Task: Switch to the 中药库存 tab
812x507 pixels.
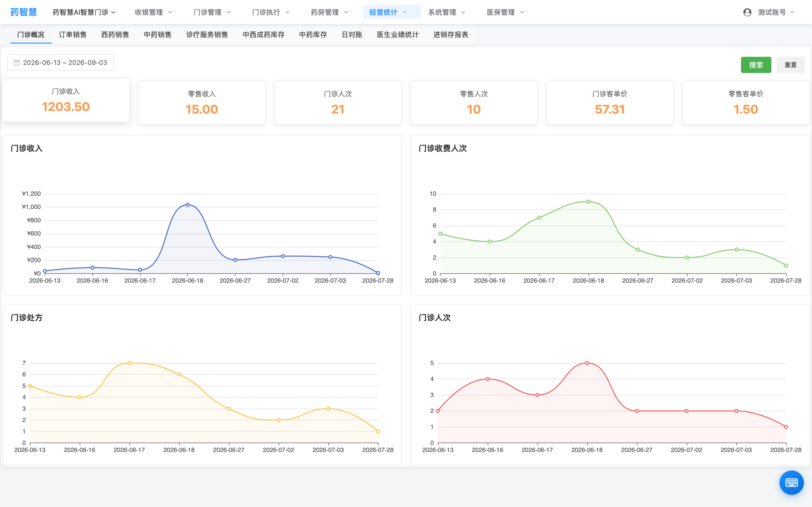Action: click(313, 34)
